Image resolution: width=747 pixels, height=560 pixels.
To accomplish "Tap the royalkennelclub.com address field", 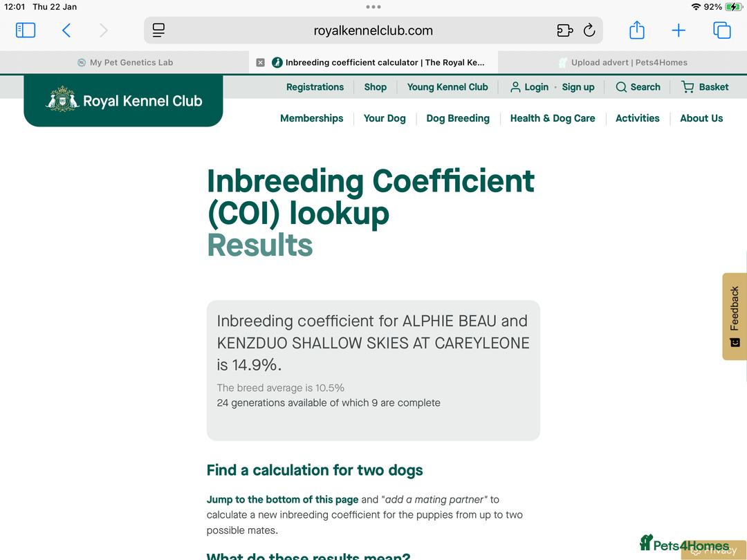I will click(x=373, y=30).
